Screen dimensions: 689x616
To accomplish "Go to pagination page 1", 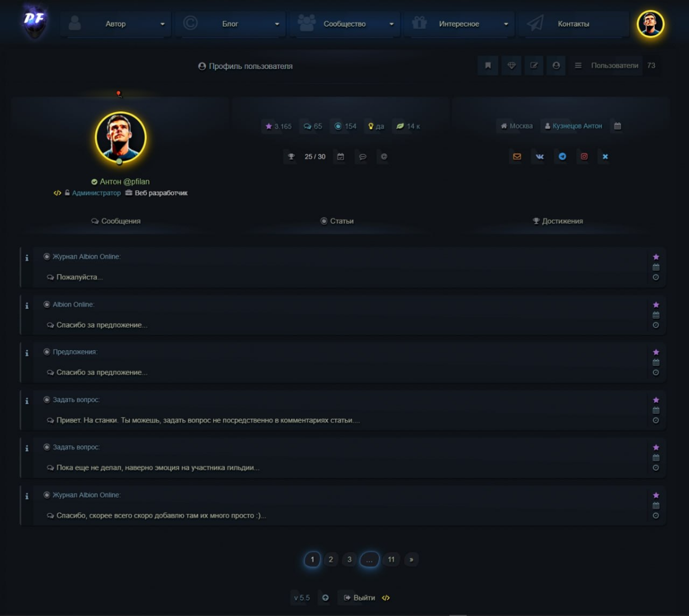I will 312,559.
